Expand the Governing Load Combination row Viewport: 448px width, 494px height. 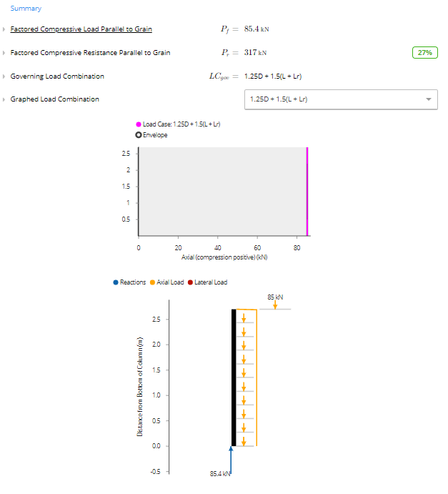[4, 76]
